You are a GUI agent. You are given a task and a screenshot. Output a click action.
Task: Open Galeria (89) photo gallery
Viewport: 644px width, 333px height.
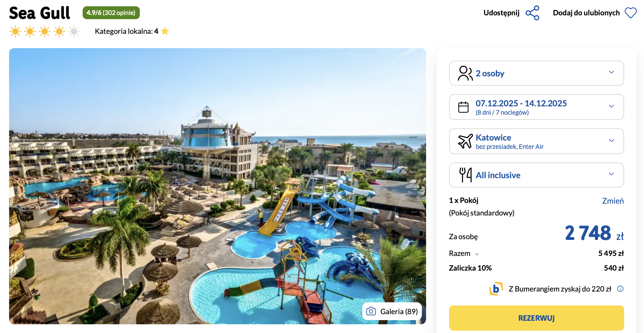pos(392,311)
